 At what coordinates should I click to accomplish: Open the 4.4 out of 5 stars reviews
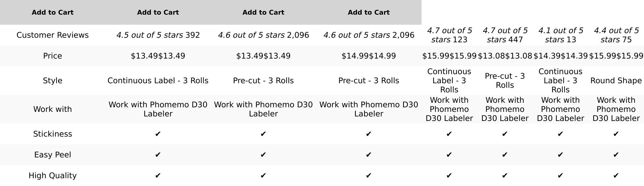[616, 35]
